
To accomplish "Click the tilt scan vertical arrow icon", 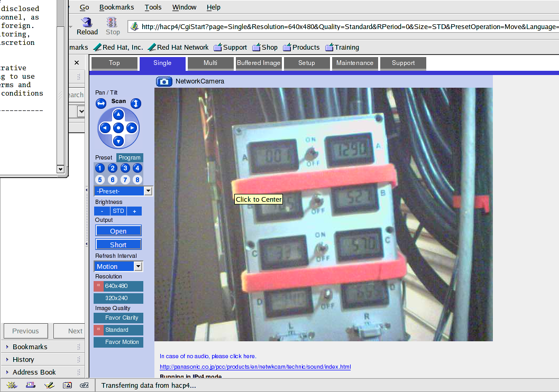I will coord(136,104).
